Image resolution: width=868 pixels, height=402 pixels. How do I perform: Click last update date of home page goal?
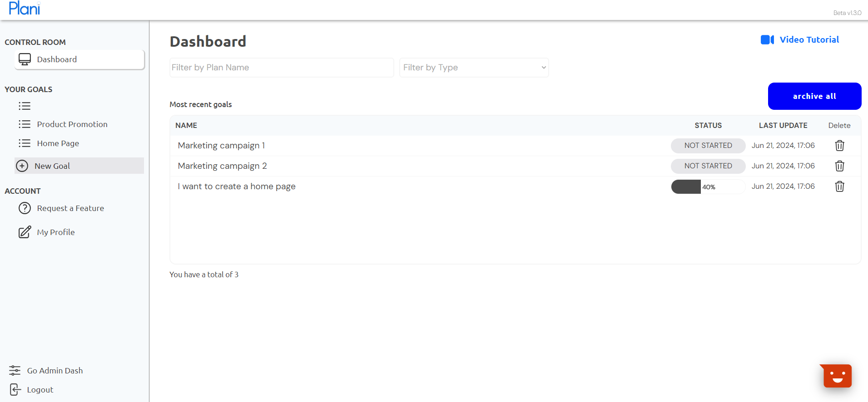783,186
